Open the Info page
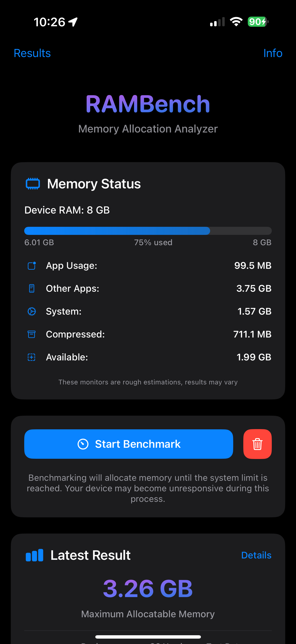The image size is (296, 644). [273, 53]
